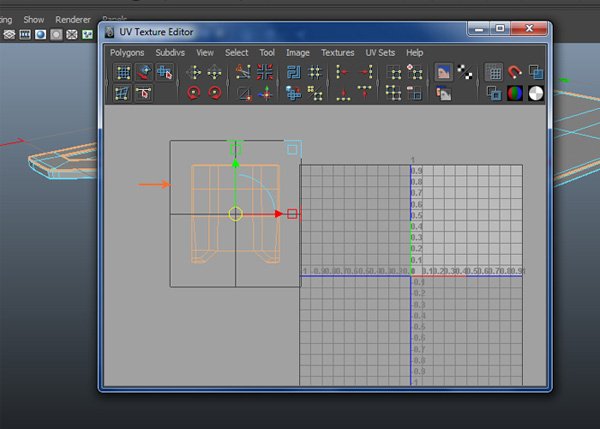Screen dimensions: 600x429
Task: Select the UV Smudge warped-grid tool
Action: pos(122,93)
